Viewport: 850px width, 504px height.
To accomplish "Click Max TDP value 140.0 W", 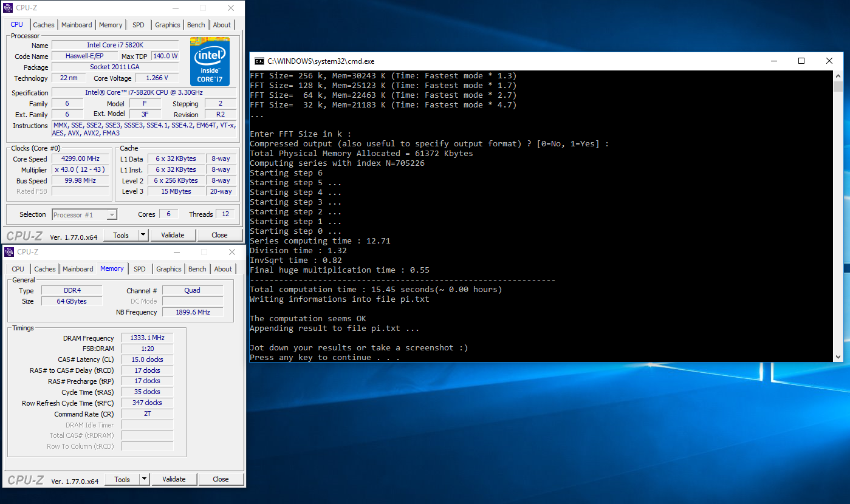I will 165,56.
